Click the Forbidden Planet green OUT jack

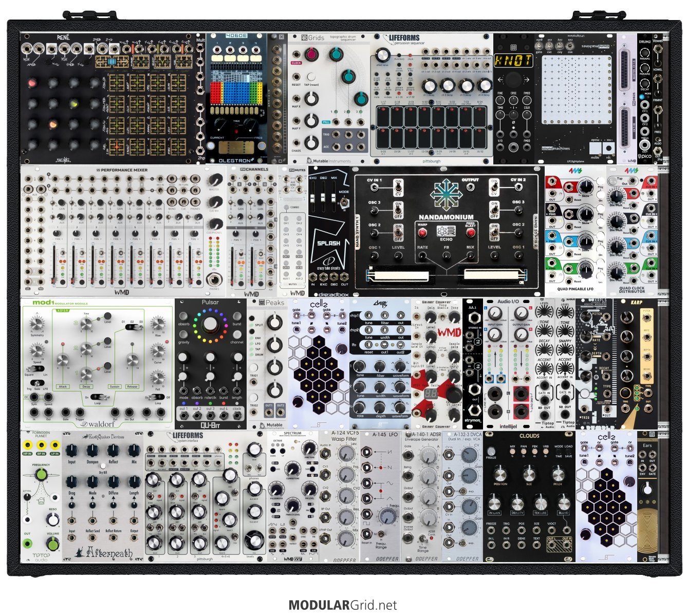click(27, 544)
